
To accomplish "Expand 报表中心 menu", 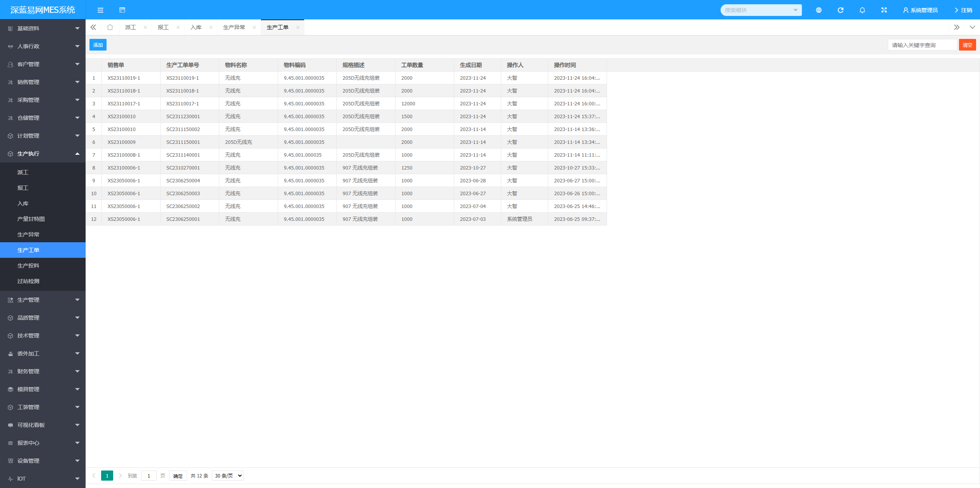I will point(43,443).
